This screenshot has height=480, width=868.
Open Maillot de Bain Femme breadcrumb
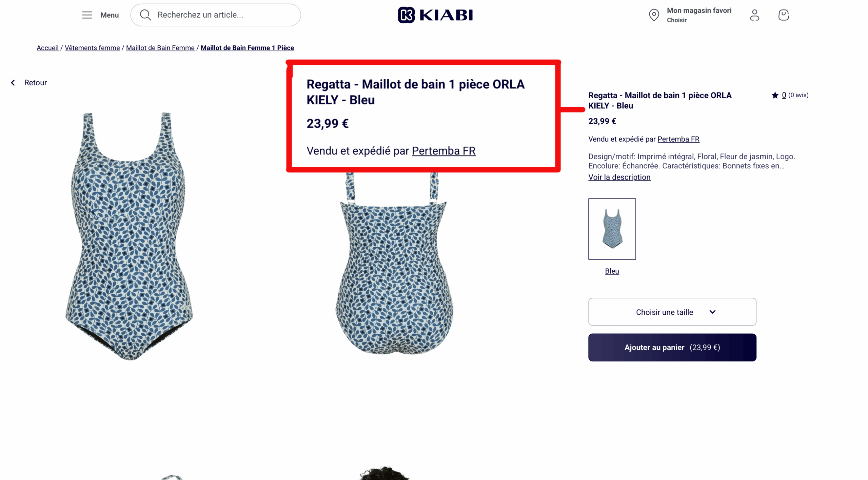(x=160, y=48)
